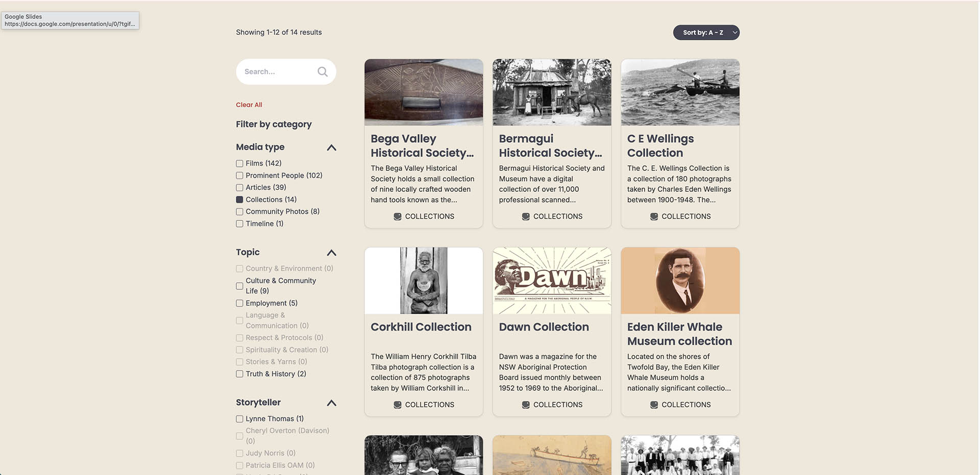Image resolution: width=980 pixels, height=475 pixels.
Task: Collapse the Storyteller filter section
Action: click(331, 403)
